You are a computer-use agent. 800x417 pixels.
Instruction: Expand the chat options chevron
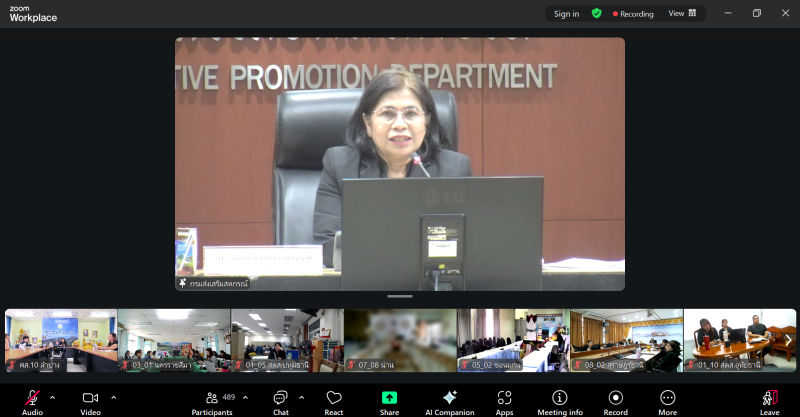pos(301,397)
